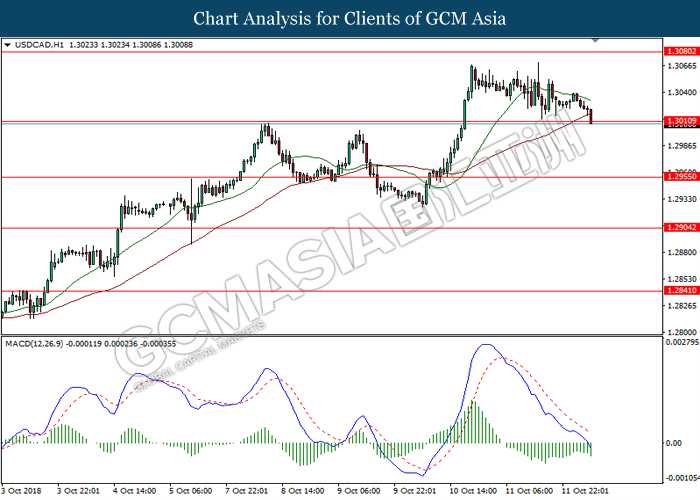Select the 1.30802 red price label

[681, 52]
